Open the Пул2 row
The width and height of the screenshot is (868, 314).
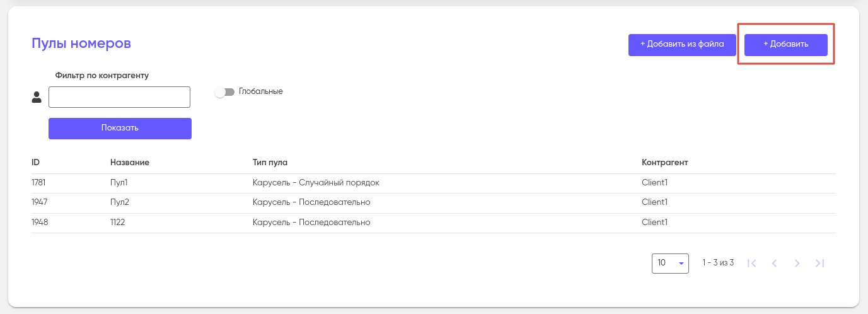pos(119,202)
